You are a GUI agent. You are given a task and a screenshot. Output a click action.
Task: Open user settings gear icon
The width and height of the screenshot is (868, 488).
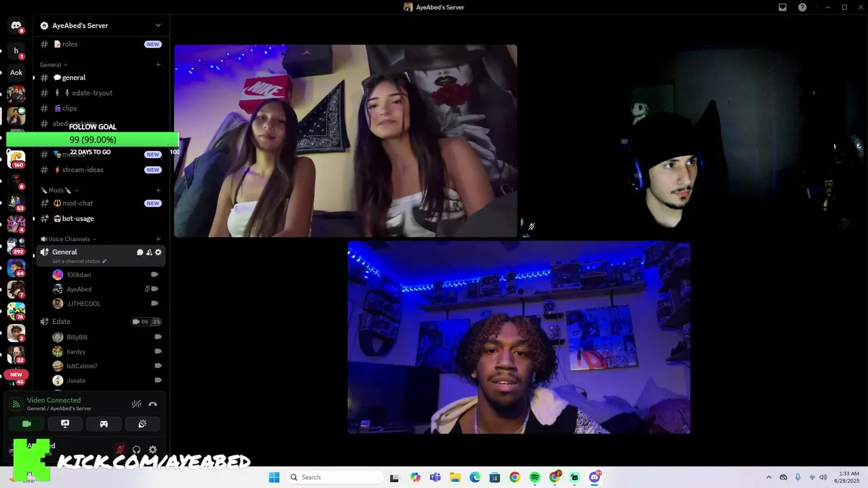[x=153, y=449]
